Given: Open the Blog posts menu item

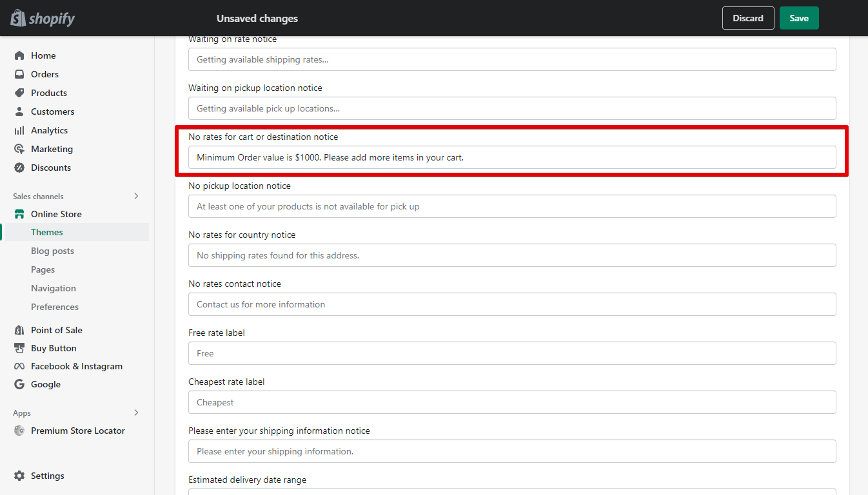Looking at the screenshot, I should coord(52,251).
